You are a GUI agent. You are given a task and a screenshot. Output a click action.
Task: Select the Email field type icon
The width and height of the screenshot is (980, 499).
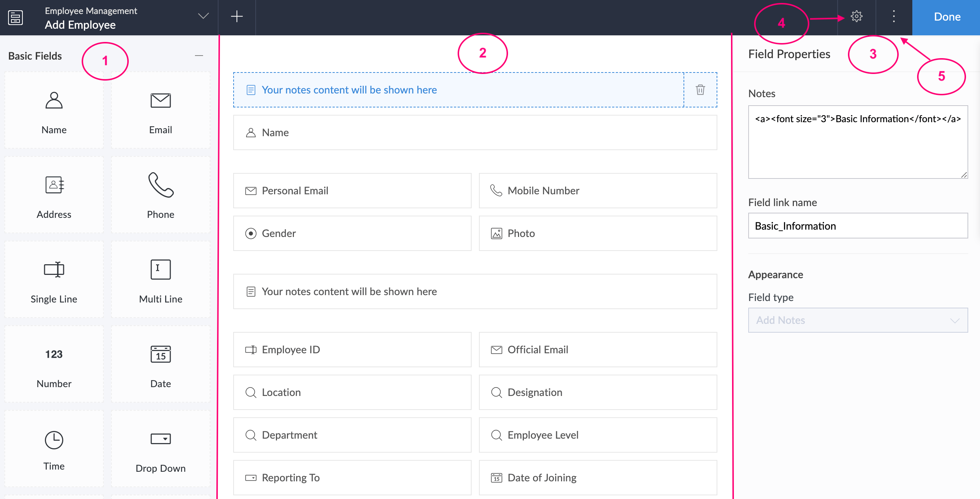(160, 101)
